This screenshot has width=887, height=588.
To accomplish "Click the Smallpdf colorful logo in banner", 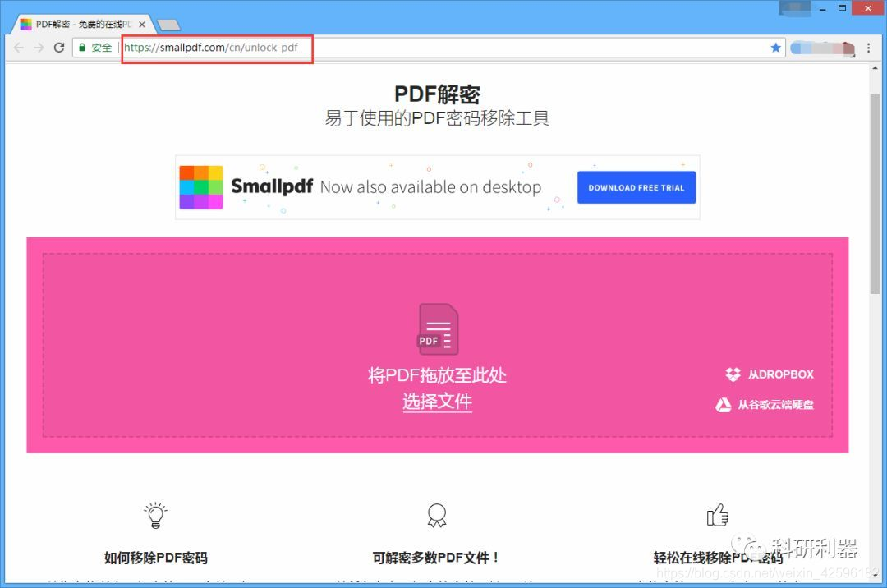I will [201, 187].
